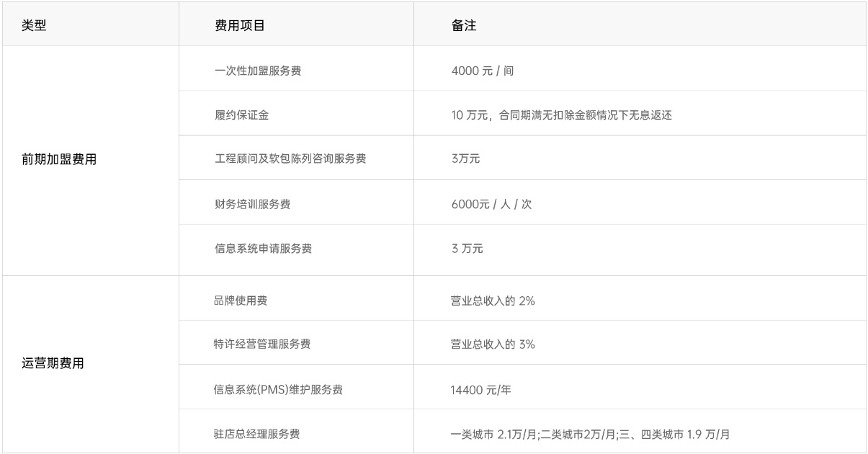Select the 履约保证金 fee item
868x454 pixels.
241,115
